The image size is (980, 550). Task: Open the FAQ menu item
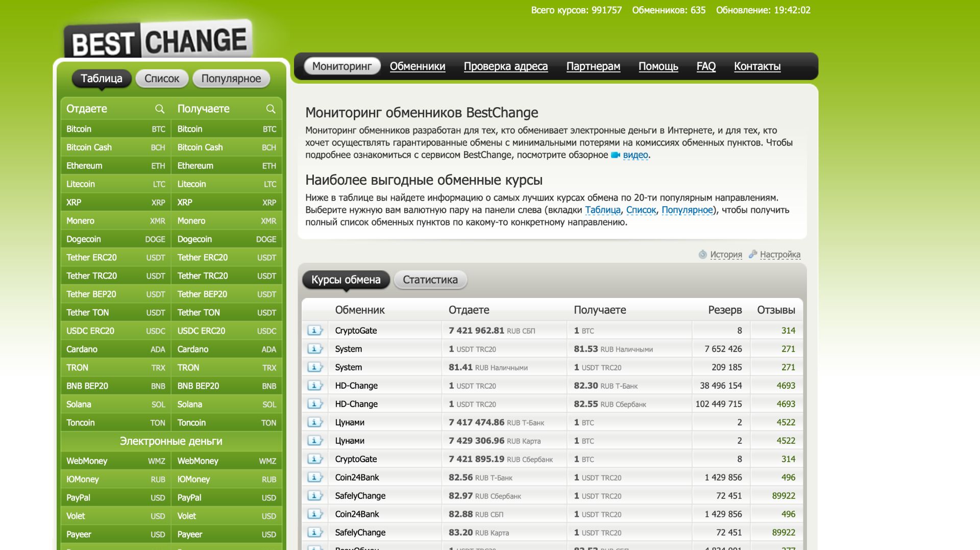click(706, 66)
